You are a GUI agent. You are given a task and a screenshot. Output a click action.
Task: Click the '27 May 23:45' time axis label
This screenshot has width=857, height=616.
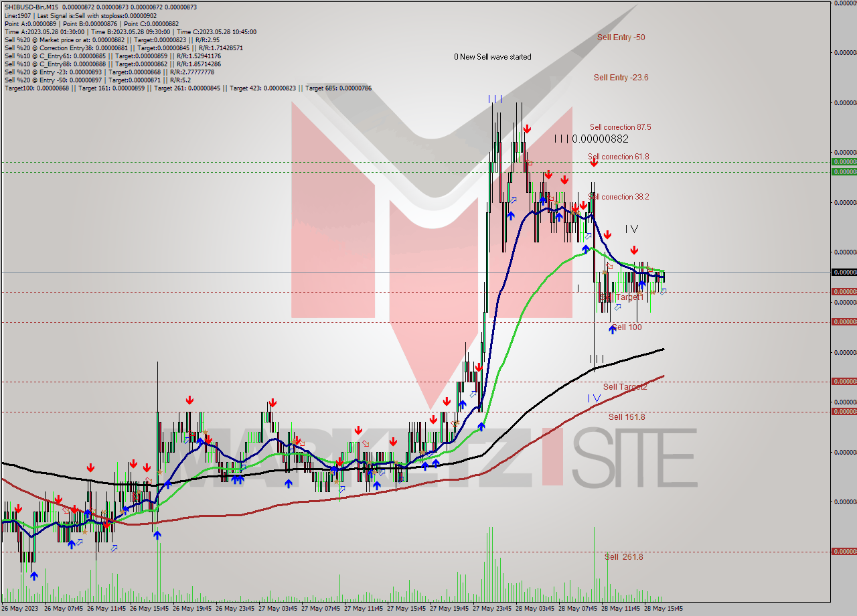click(492, 609)
